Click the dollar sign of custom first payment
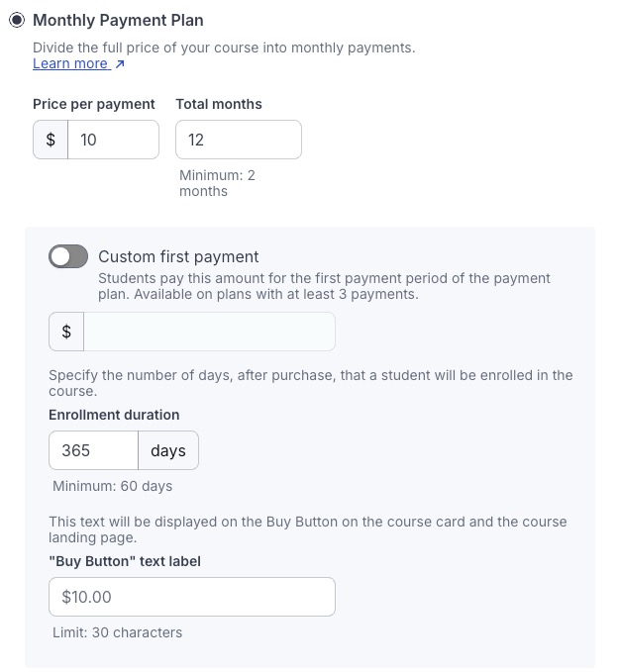This screenshot has width=619, height=672. pyautogui.click(x=66, y=332)
